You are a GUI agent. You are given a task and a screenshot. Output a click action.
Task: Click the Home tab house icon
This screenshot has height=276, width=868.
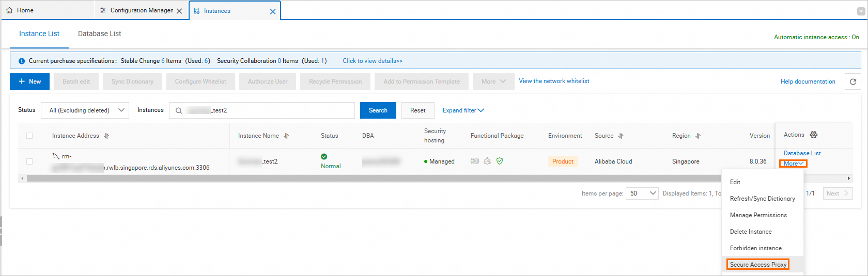[9, 10]
